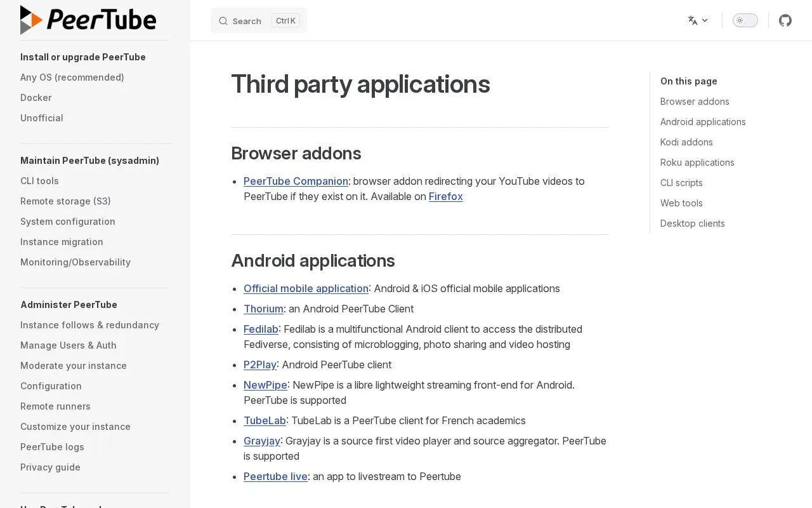Image resolution: width=812 pixels, height=508 pixels.
Task: Go to the Docker install page
Action: [36, 98]
